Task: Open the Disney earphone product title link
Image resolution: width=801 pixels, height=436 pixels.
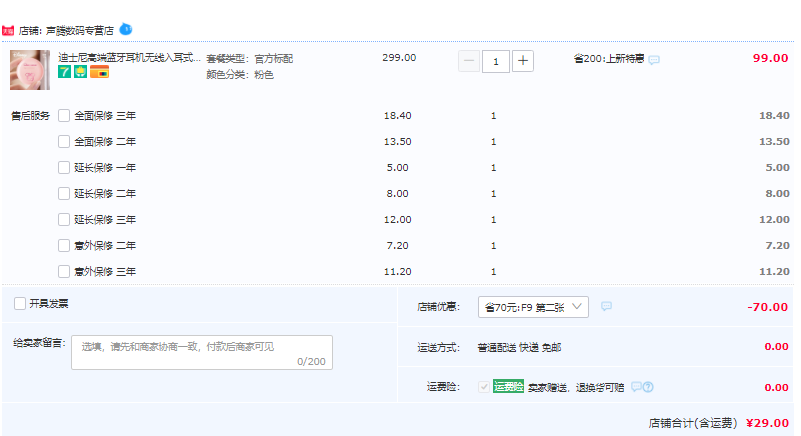Action: 130,58
